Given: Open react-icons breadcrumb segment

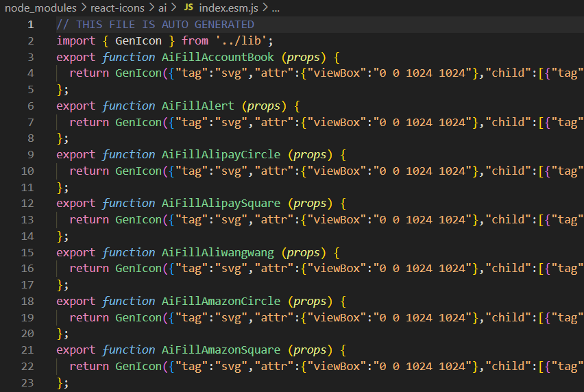Looking at the screenshot, I should [x=117, y=8].
